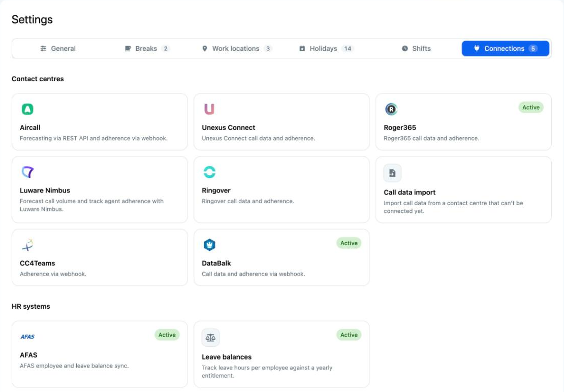This screenshot has height=392, width=564.
Task: Click the count badge 5 on Connections tab
Action: tap(533, 49)
